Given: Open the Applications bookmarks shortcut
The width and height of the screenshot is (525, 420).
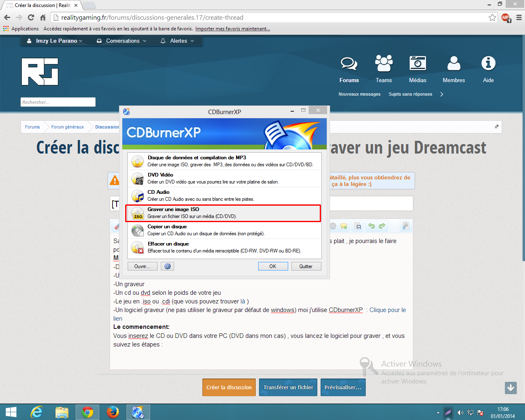Looking at the screenshot, I should point(21,29).
